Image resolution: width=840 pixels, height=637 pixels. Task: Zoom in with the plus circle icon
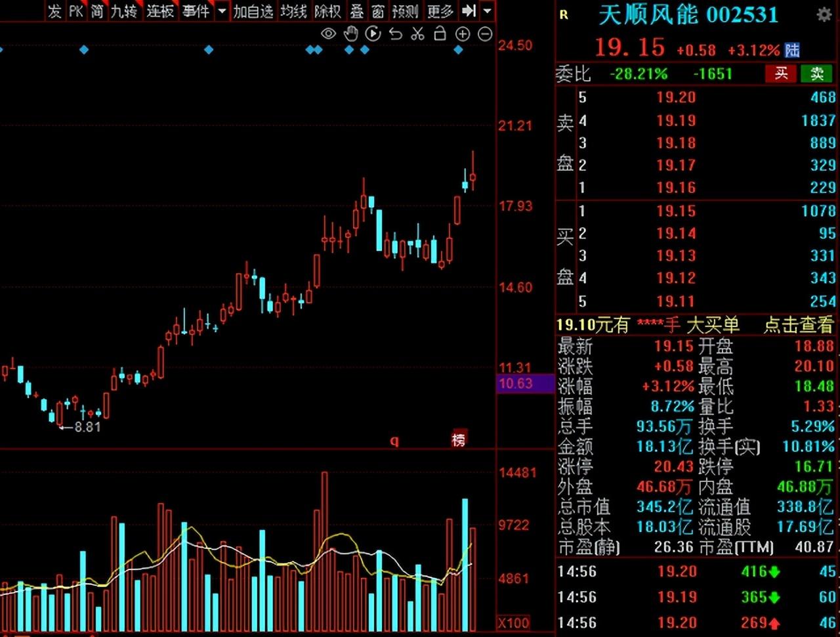[x=463, y=33]
